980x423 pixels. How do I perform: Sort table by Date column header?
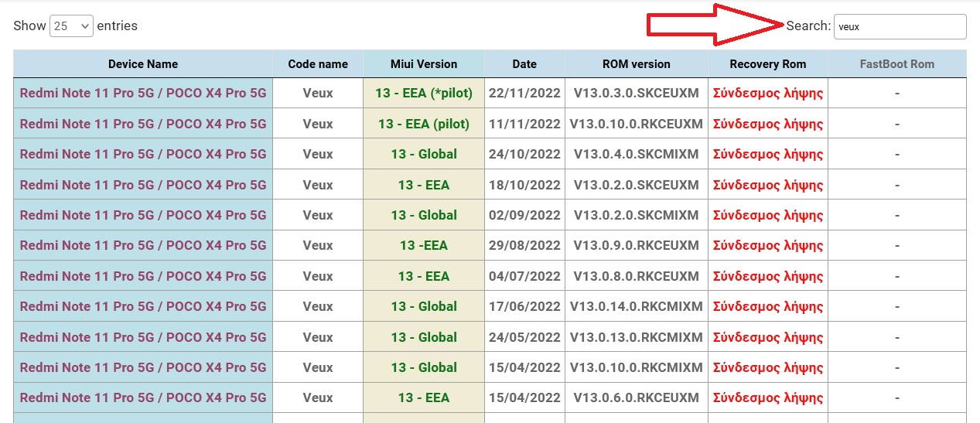tap(524, 64)
